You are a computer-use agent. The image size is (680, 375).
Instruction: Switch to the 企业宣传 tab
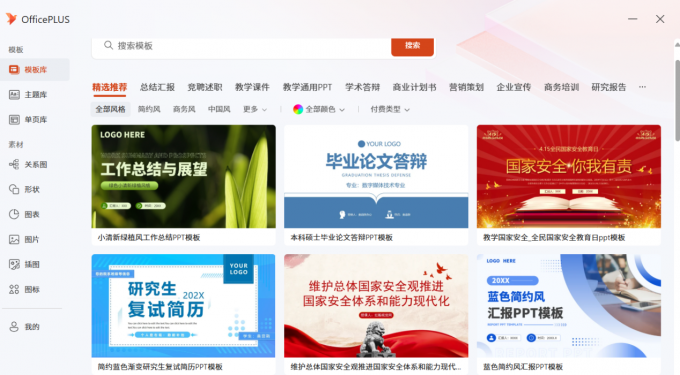point(514,87)
